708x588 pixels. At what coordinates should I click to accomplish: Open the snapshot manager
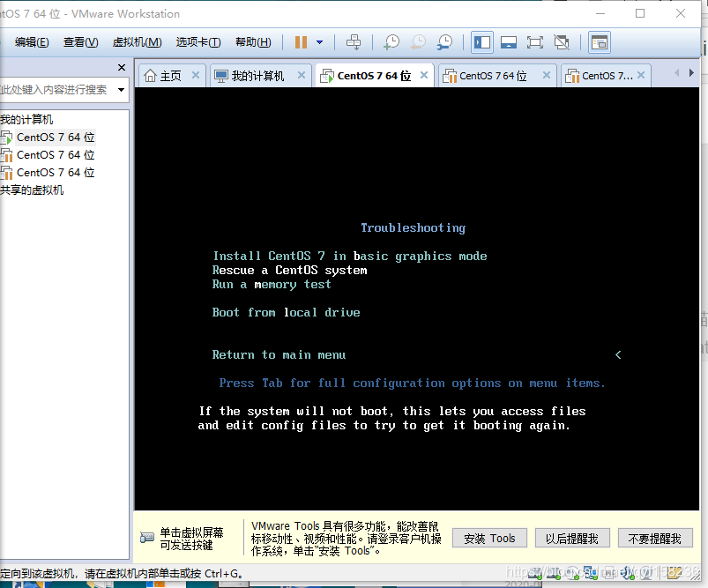444,42
